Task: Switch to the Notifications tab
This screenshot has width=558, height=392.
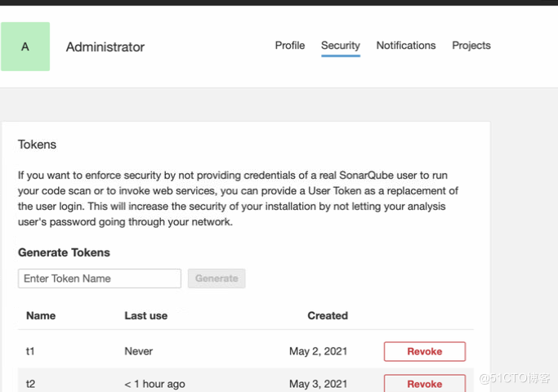Action: [x=405, y=46]
